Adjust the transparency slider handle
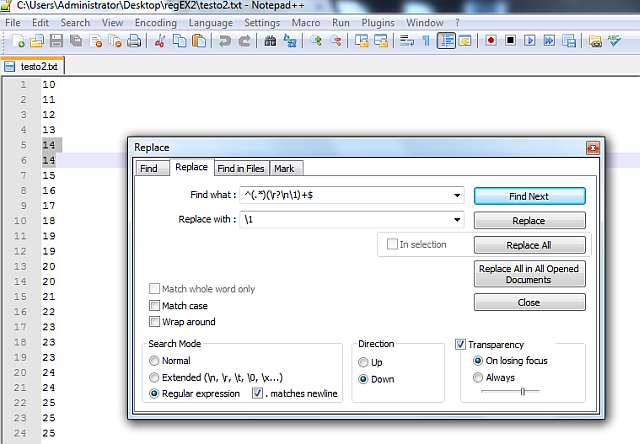640x444 pixels. point(522,391)
